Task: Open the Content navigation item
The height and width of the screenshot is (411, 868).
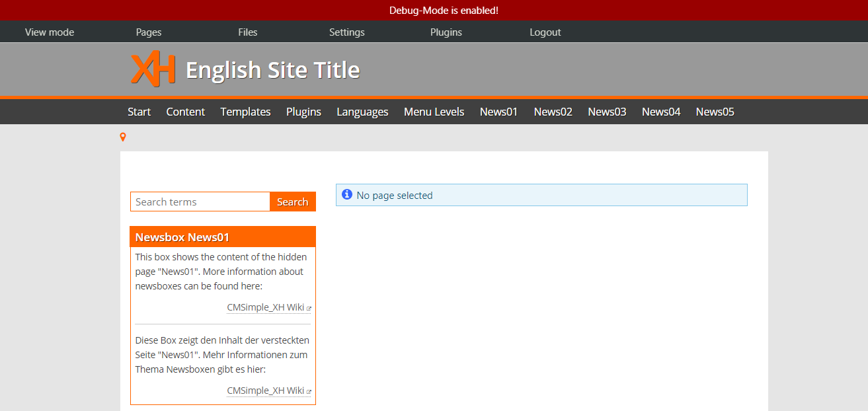Action: pos(186,112)
